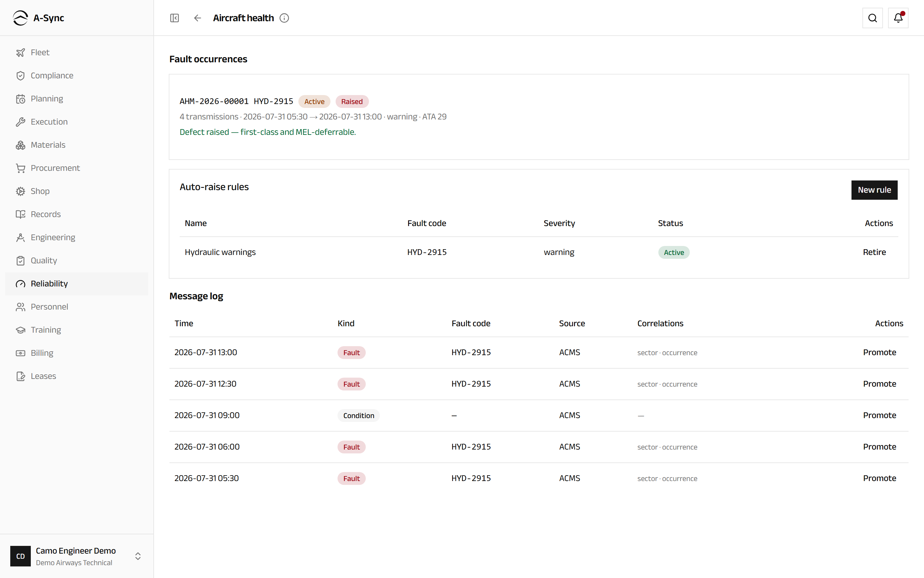Image resolution: width=924 pixels, height=578 pixels.
Task: Click the Billing banknote icon
Action: tap(21, 353)
